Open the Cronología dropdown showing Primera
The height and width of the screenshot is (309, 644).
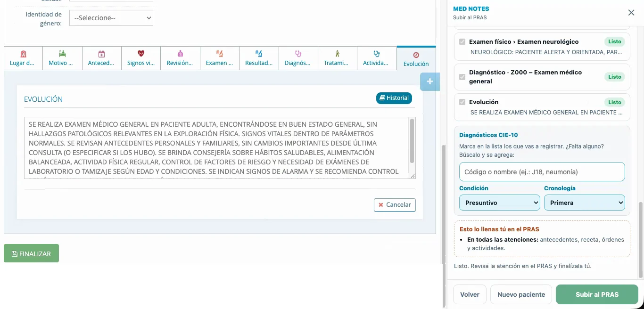point(585,203)
